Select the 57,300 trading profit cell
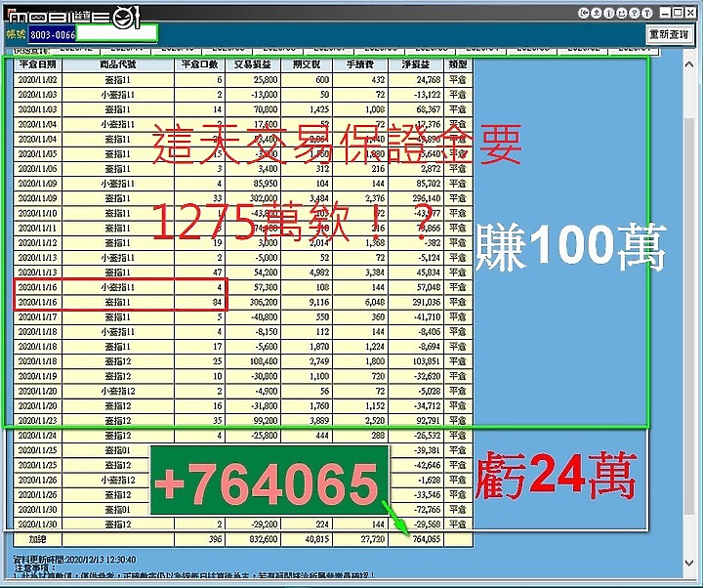 click(253, 287)
